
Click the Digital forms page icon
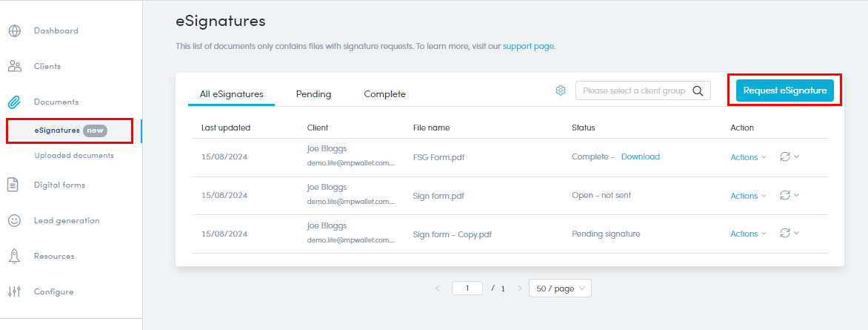point(14,185)
